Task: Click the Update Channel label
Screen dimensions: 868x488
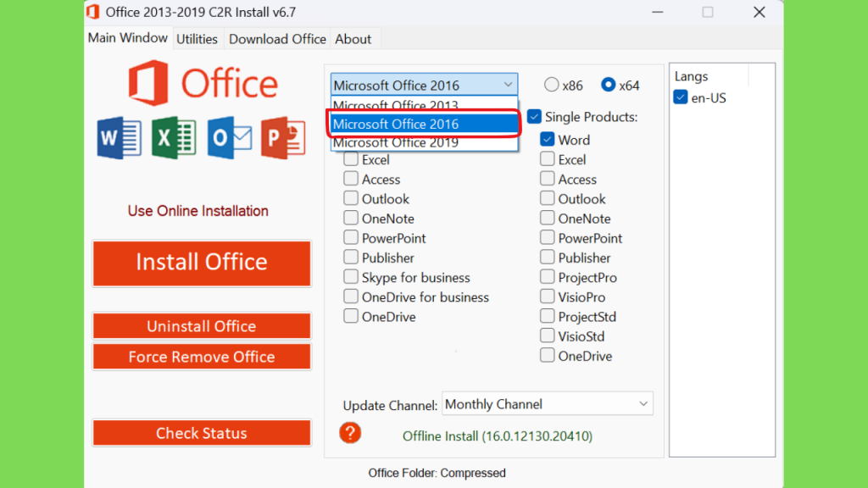Action: click(390, 406)
